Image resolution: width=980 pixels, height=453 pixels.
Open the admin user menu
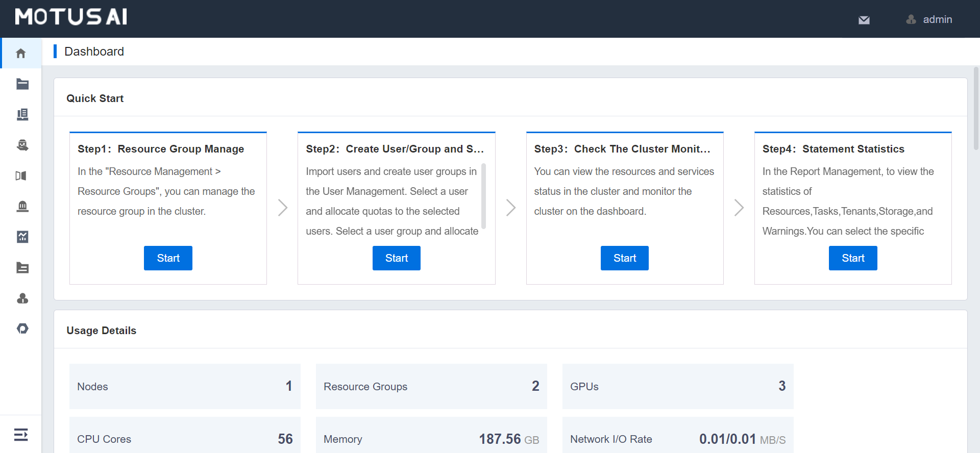(929, 19)
